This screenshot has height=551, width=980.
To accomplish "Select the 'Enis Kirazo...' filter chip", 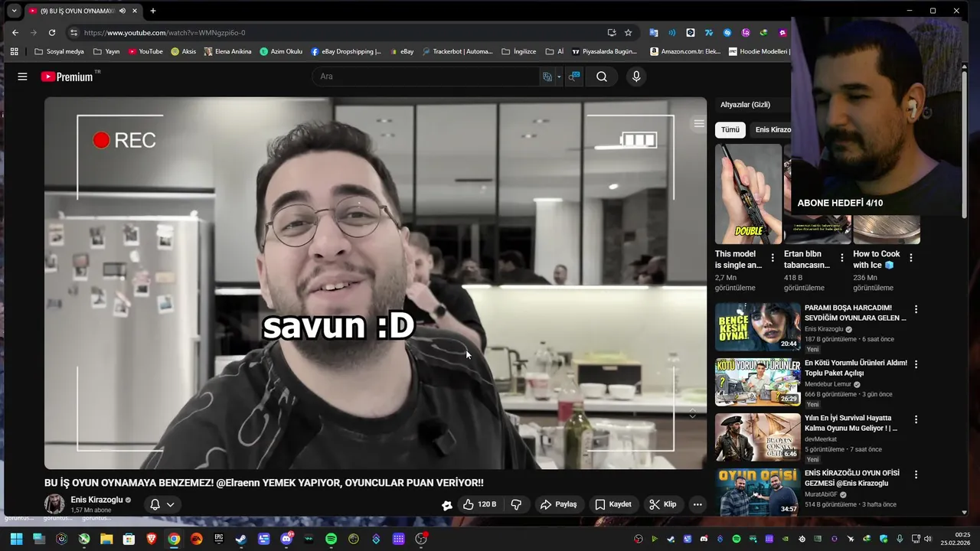I will pos(773,129).
